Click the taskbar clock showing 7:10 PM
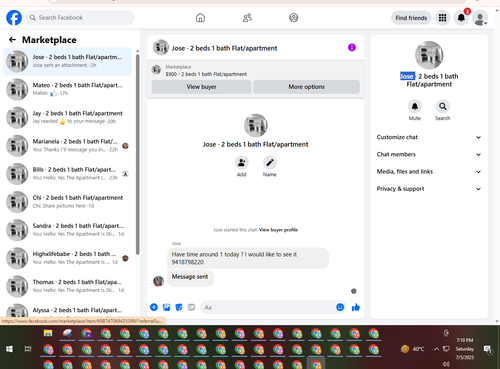 coord(465,349)
